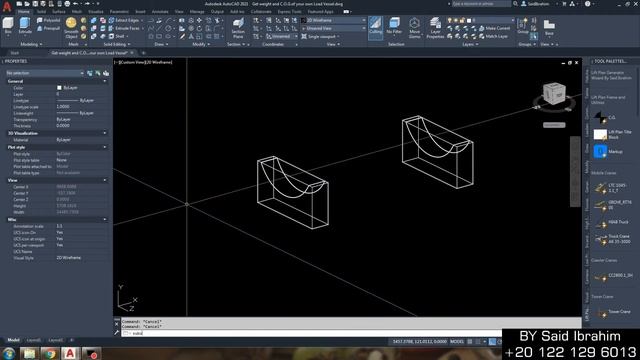
Task: Collapse the Misc properties section
Action: (x=105, y=220)
